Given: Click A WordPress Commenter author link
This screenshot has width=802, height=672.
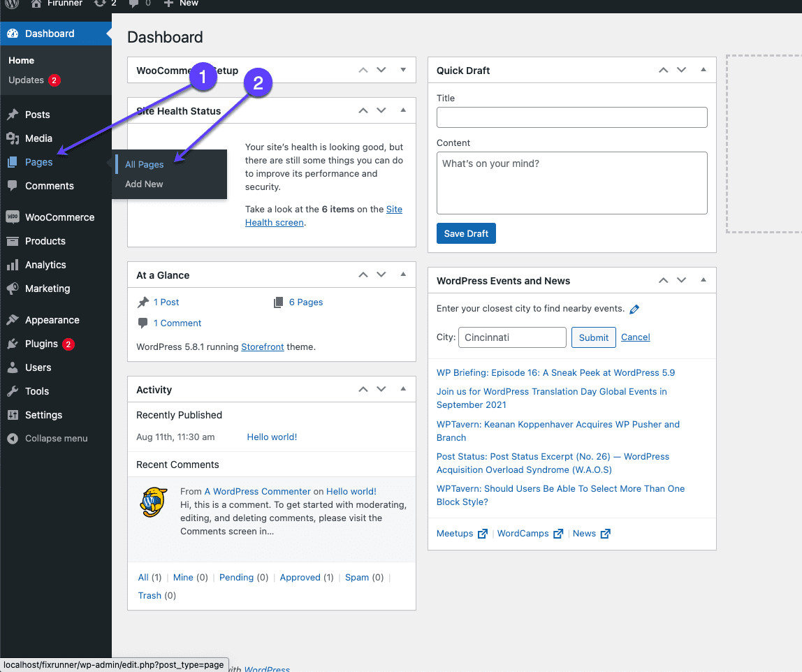Looking at the screenshot, I should 257,492.
